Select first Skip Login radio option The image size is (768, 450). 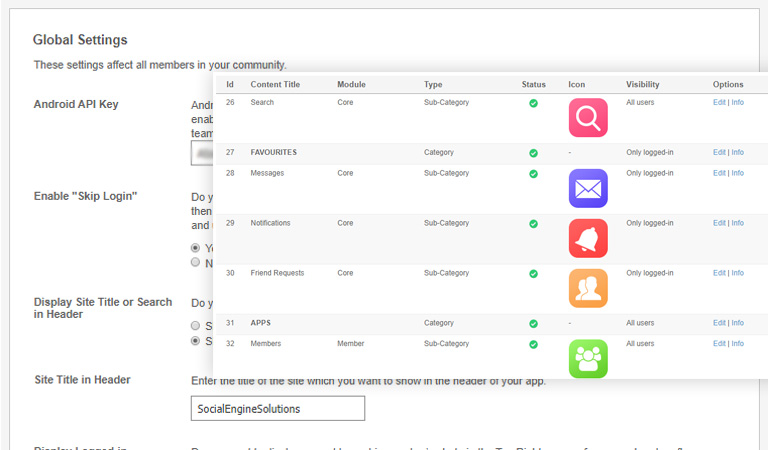point(195,248)
